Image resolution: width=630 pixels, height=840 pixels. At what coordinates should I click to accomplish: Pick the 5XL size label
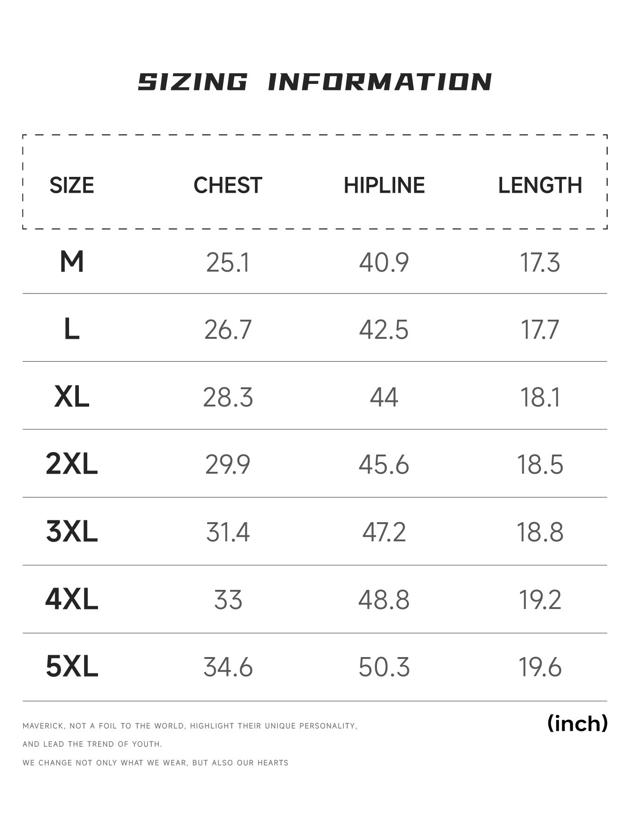pos(72,667)
